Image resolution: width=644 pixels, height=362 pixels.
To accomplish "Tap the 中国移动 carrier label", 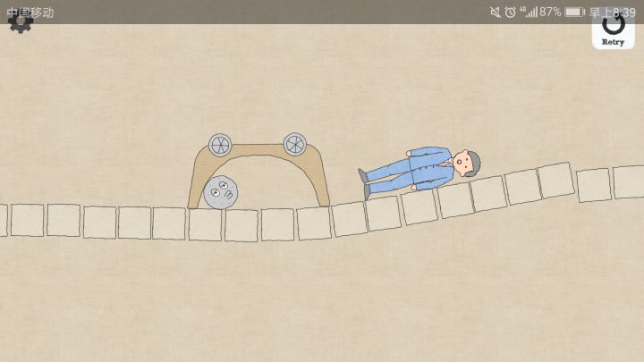I will point(30,13).
